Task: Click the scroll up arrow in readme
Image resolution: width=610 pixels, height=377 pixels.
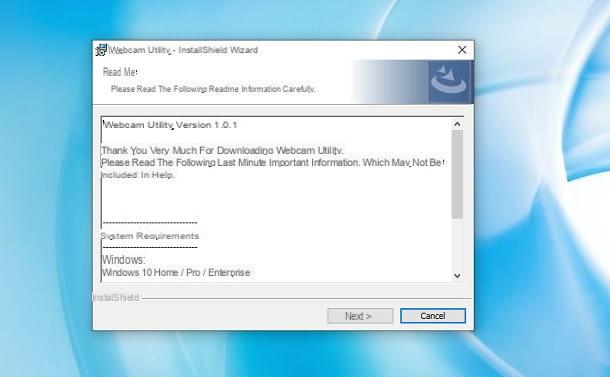Action: (457, 124)
